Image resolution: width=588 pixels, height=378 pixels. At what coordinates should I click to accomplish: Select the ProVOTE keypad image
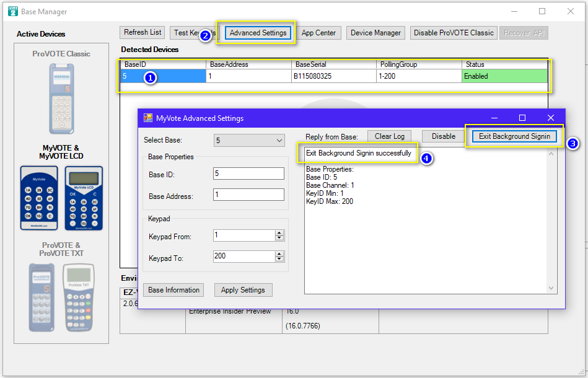point(42,297)
